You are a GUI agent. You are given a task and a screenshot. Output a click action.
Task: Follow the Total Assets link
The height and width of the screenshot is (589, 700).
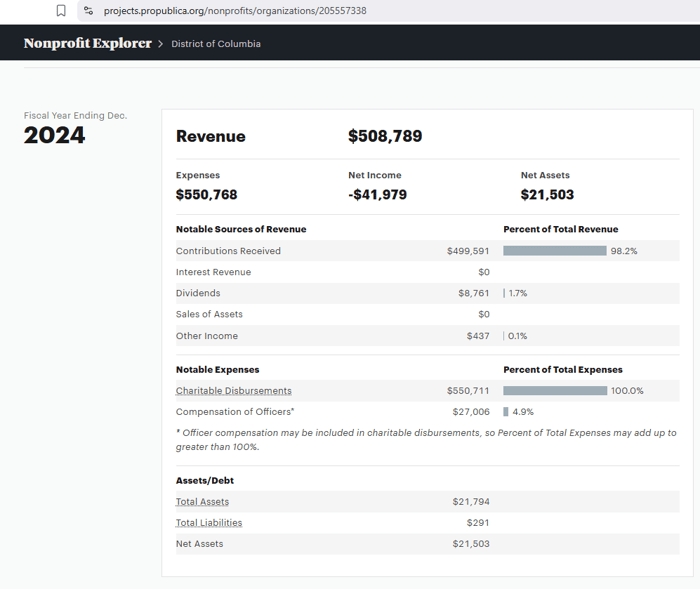tap(202, 502)
